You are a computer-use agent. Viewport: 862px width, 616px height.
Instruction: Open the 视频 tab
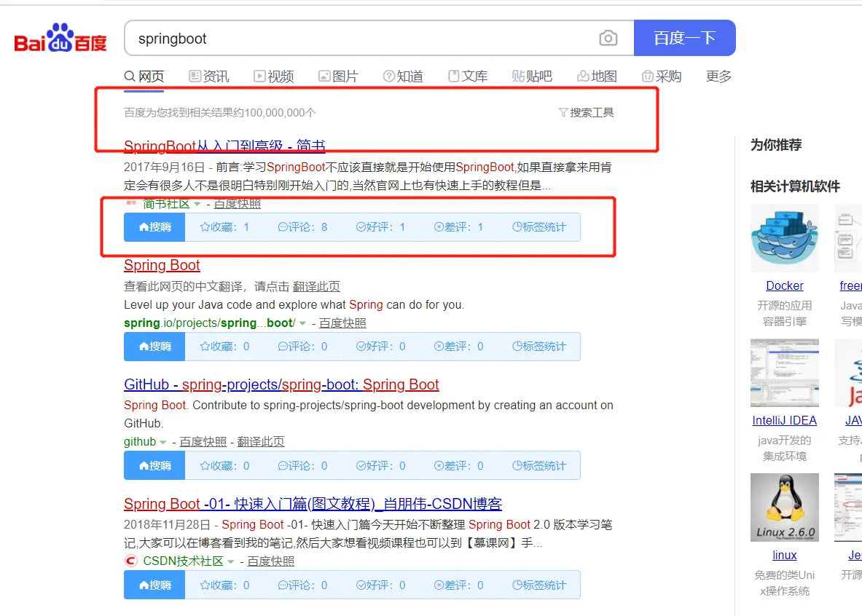point(274,76)
